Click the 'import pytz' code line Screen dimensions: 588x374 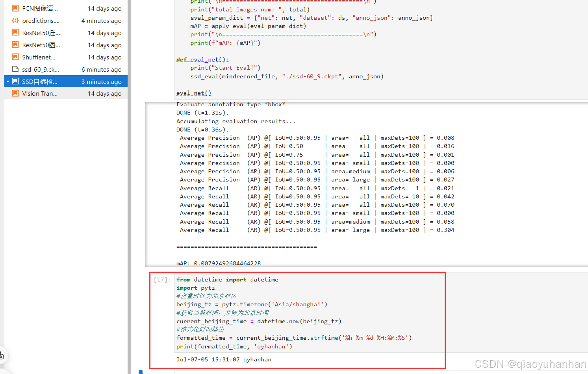195,288
